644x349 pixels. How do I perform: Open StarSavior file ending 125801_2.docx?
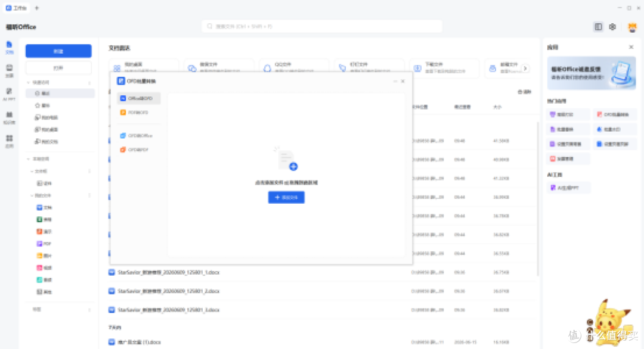(168, 291)
